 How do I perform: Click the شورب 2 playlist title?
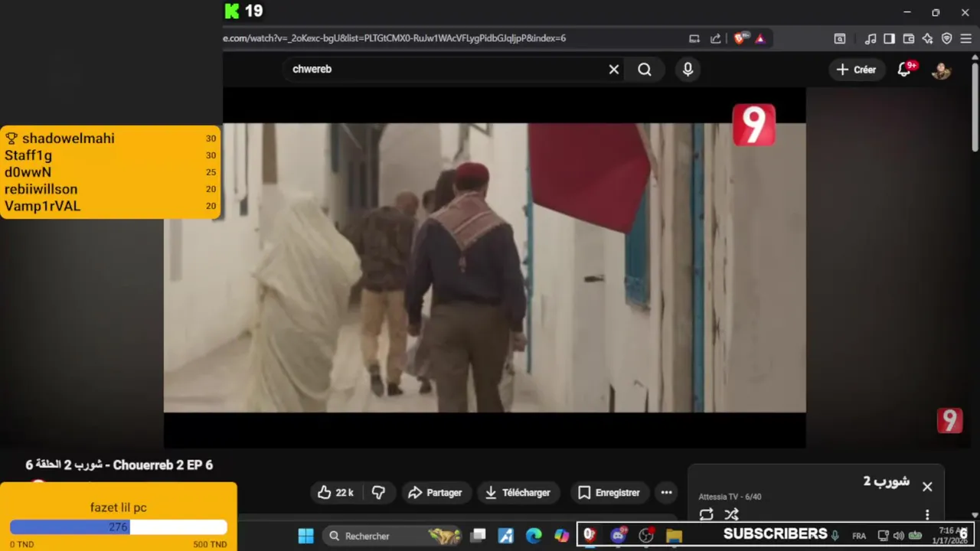[x=887, y=481]
